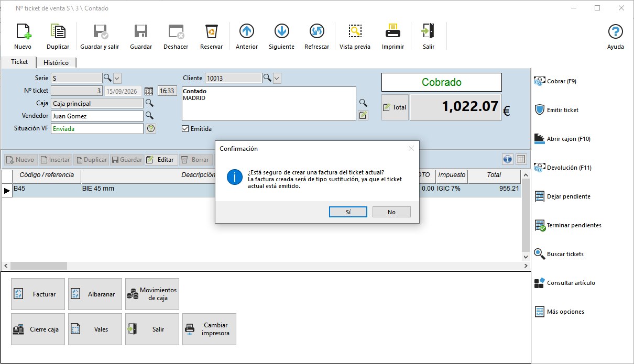
Task: Click Más opciones in the sidebar
Action: [559, 312]
